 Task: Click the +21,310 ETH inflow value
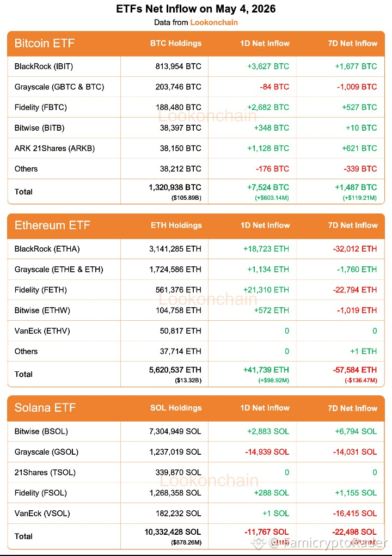point(266,290)
